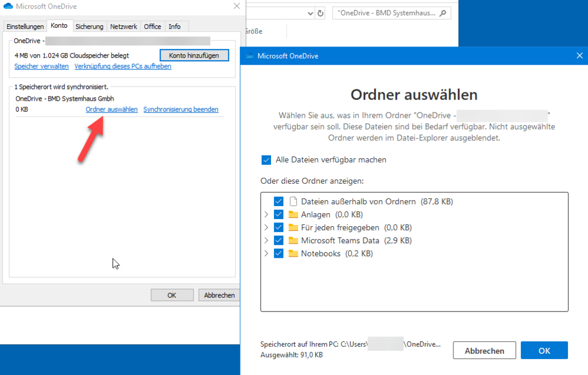This screenshot has width=588, height=375.
Task: Click the Für jeden freigegeben folder icon
Action: pos(293,227)
